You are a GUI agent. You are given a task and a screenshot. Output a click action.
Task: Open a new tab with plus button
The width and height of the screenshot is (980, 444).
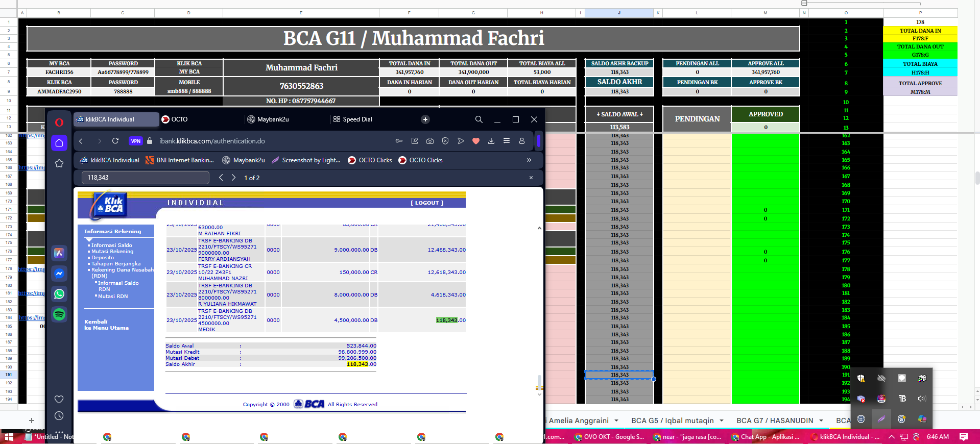425,119
